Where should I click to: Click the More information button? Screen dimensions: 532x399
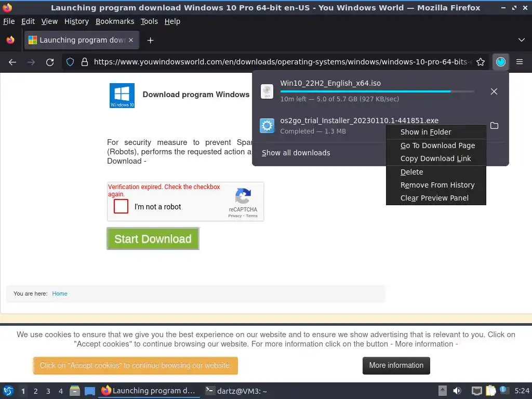click(x=396, y=365)
